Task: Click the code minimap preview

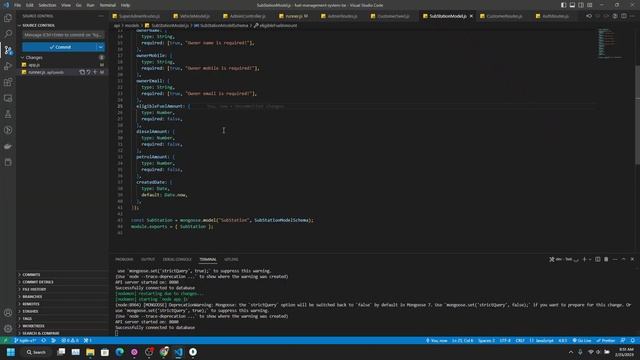Action: tap(611, 43)
